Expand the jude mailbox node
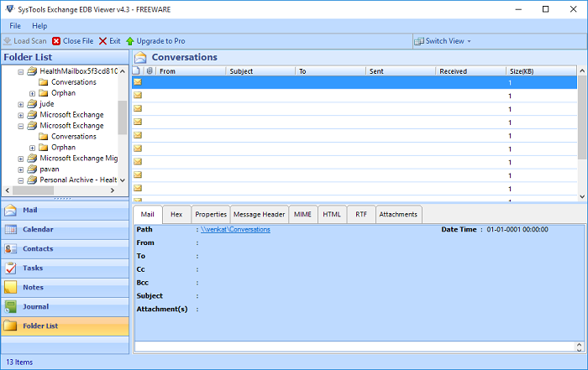The height and width of the screenshot is (370, 588). 21,105
